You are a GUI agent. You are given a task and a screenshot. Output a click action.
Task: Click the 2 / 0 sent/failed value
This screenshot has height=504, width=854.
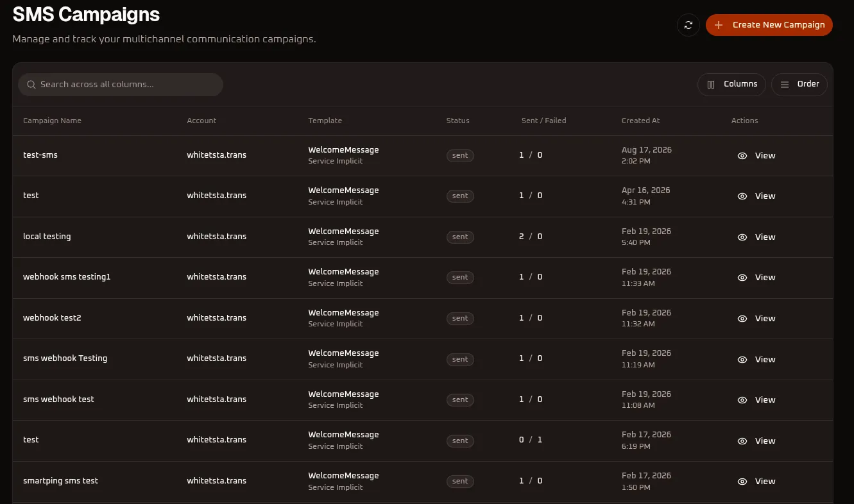pos(531,237)
